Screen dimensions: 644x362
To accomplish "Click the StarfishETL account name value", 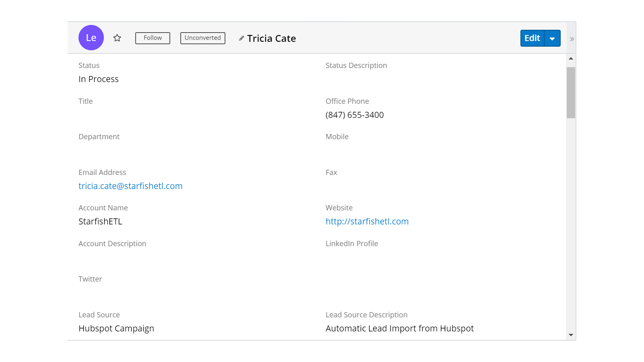I will pyautogui.click(x=100, y=222).
